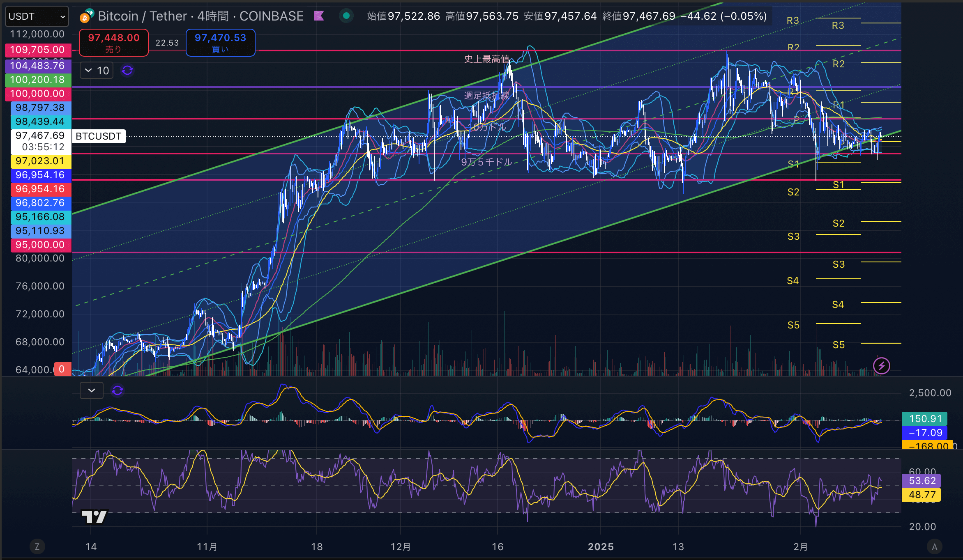Click the TradingView logo

click(x=94, y=517)
